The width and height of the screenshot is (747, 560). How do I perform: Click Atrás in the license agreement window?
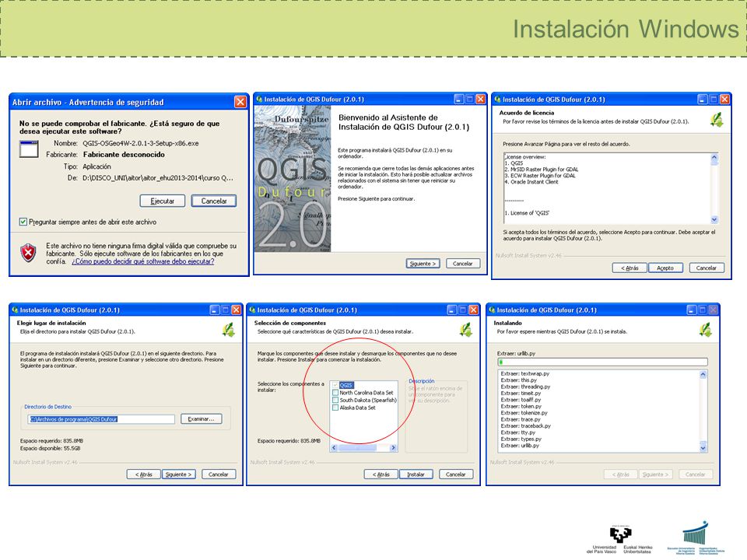pyautogui.click(x=630, y=268)
